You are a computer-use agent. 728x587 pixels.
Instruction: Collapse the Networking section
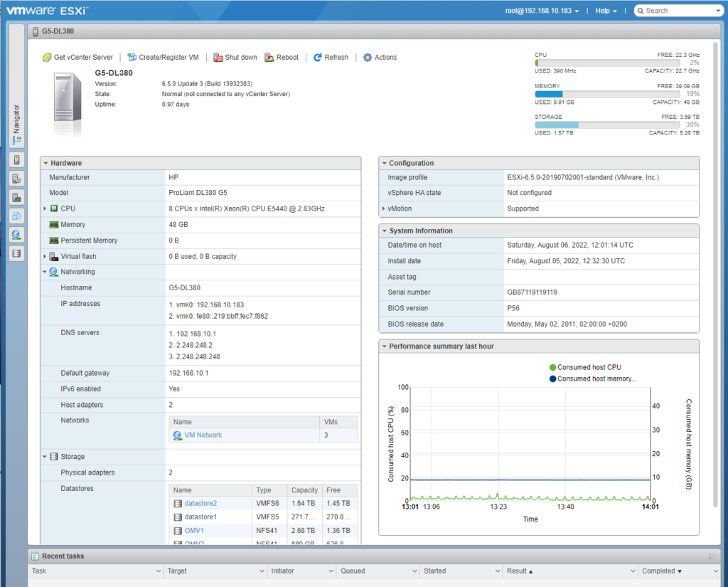coord(45,272)
